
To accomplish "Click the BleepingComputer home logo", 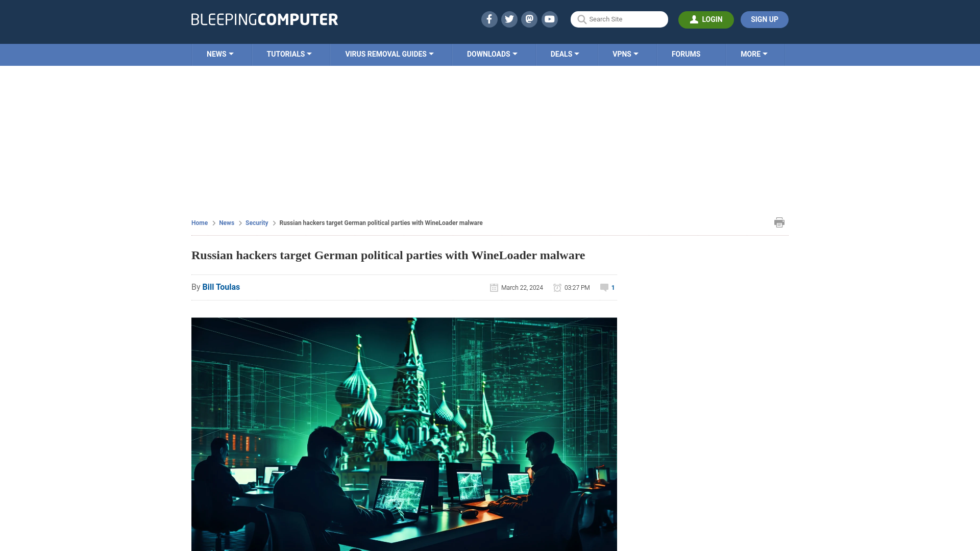I will (x=264, y=19).
